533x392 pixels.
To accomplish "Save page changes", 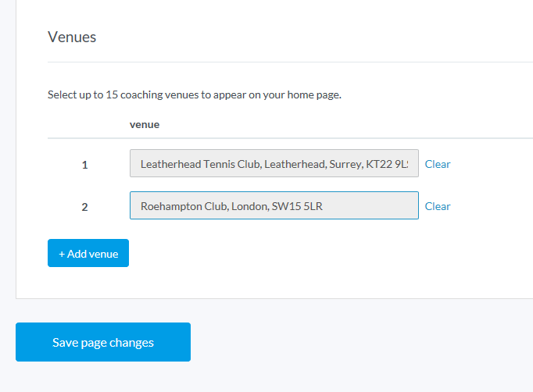I will tap(103, 342).
